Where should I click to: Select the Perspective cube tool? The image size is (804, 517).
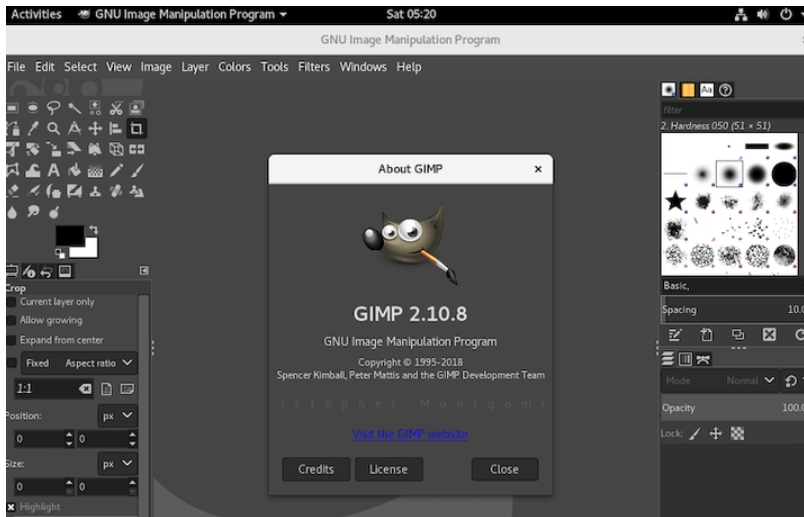[x=116, y=149]
